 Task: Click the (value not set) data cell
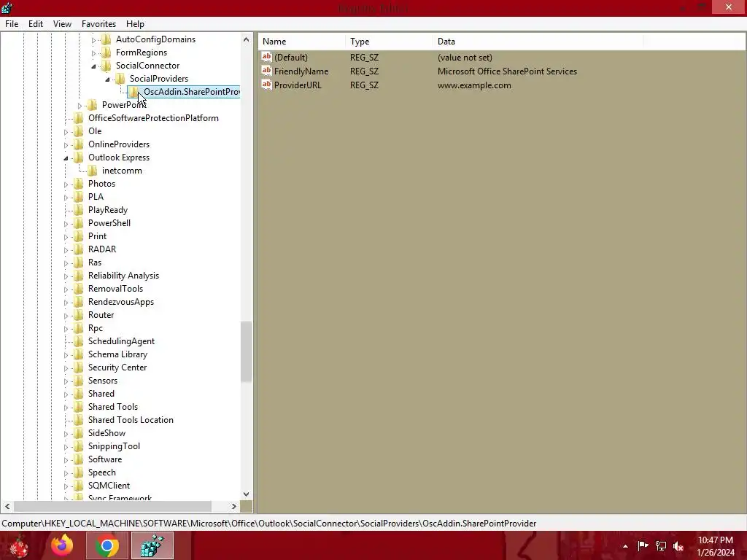coord(465,58)
